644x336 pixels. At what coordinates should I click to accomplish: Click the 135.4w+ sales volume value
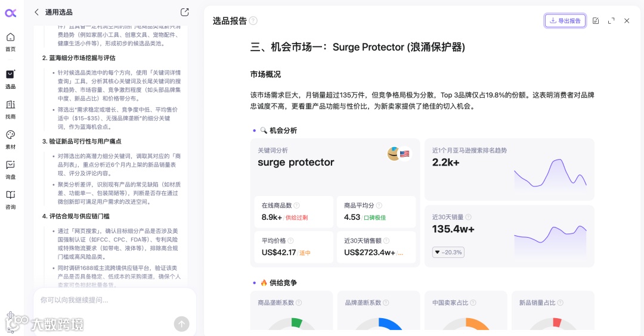(x=453, y=229)
